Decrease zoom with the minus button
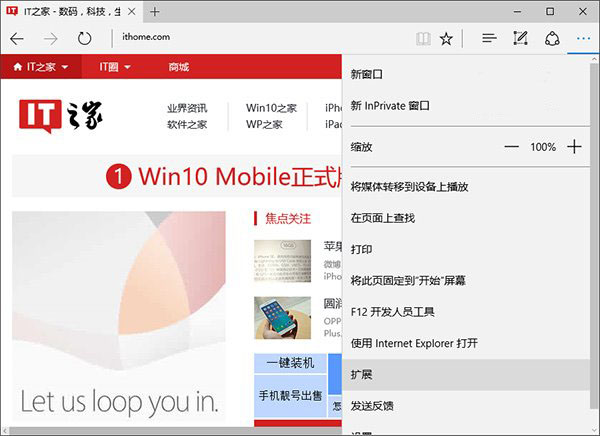Screen dimensions: 600x436 511,147
